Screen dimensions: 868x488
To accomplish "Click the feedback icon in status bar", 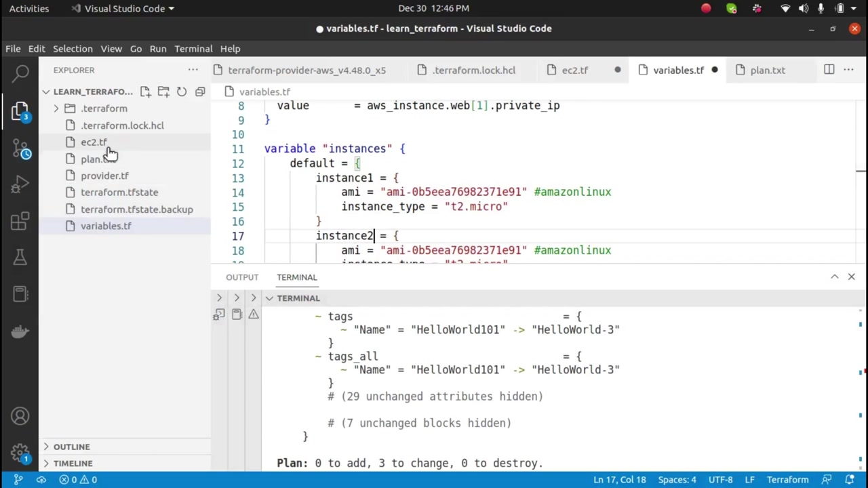I will coord(828,480).
